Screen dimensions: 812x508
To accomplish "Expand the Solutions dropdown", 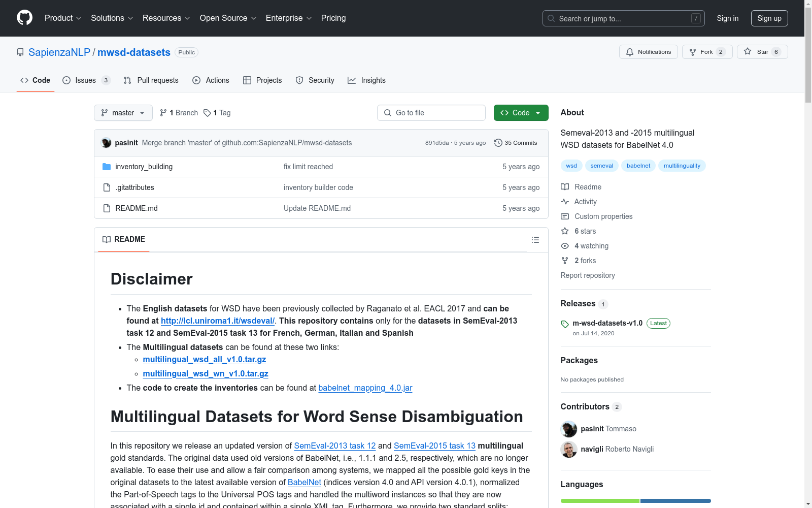I will point(112,18).
